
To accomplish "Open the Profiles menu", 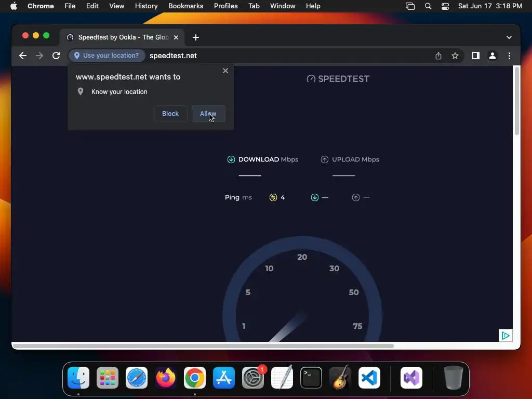I will [x=225, y=6].
